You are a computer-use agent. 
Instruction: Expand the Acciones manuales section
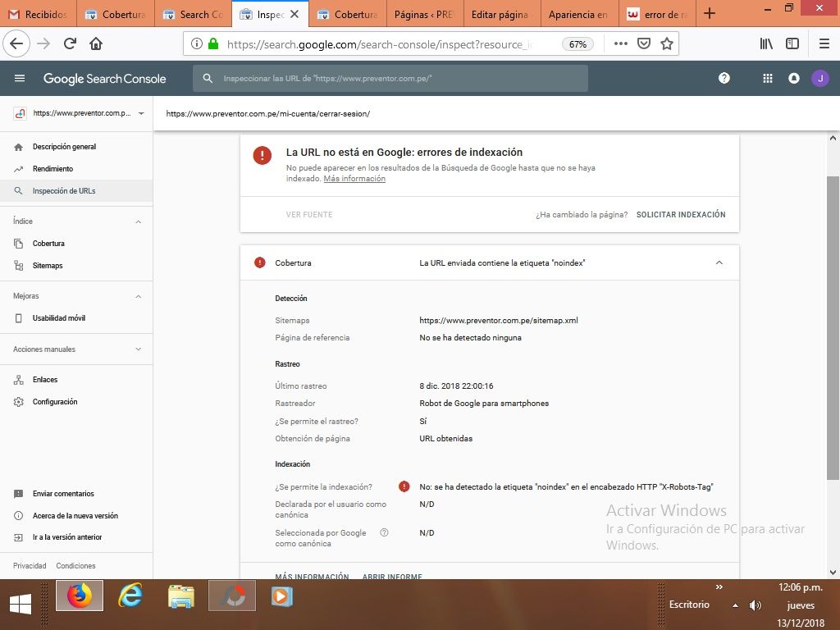(x=138, y=349)
